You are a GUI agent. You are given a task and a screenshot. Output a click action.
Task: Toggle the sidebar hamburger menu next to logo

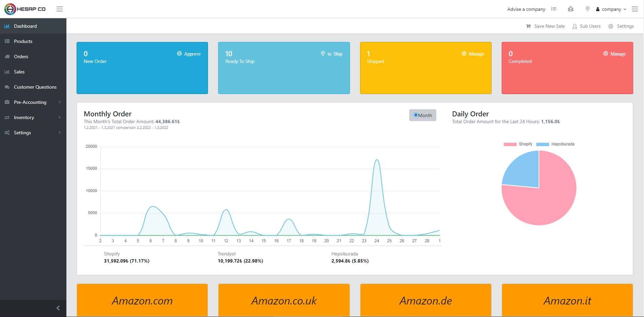[60, 9]
